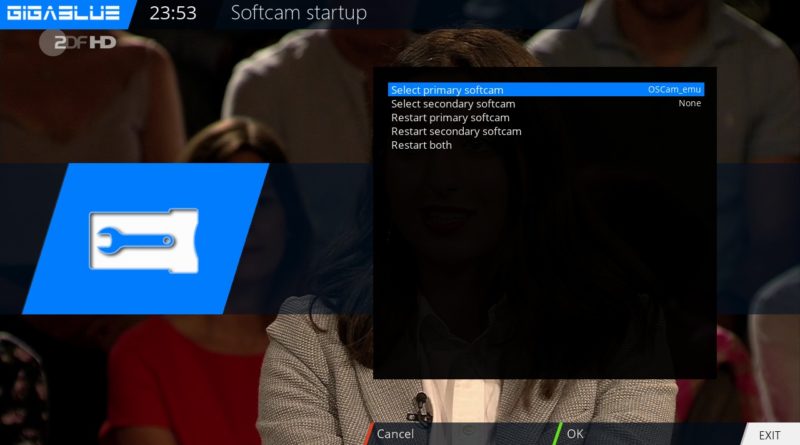Click the 23:53 clock display

[x=172, y=13]
